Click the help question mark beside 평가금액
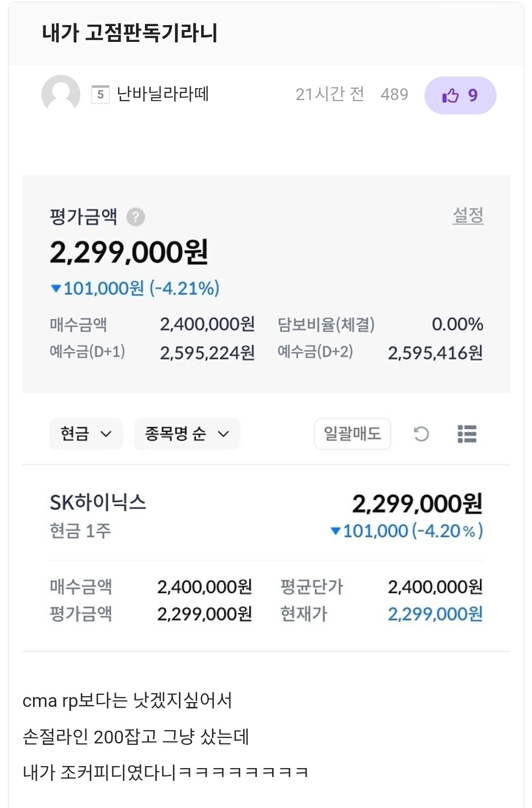 tap(136, 217)
